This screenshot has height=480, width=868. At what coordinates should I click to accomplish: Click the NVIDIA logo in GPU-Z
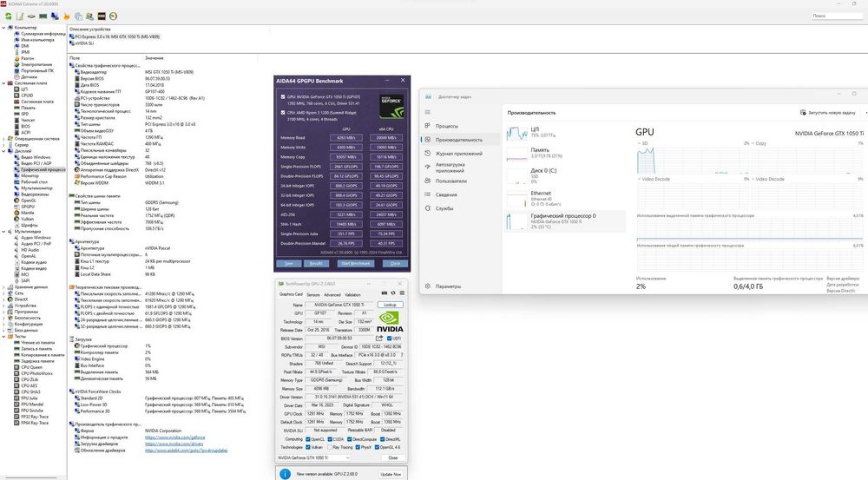point(390,321)
